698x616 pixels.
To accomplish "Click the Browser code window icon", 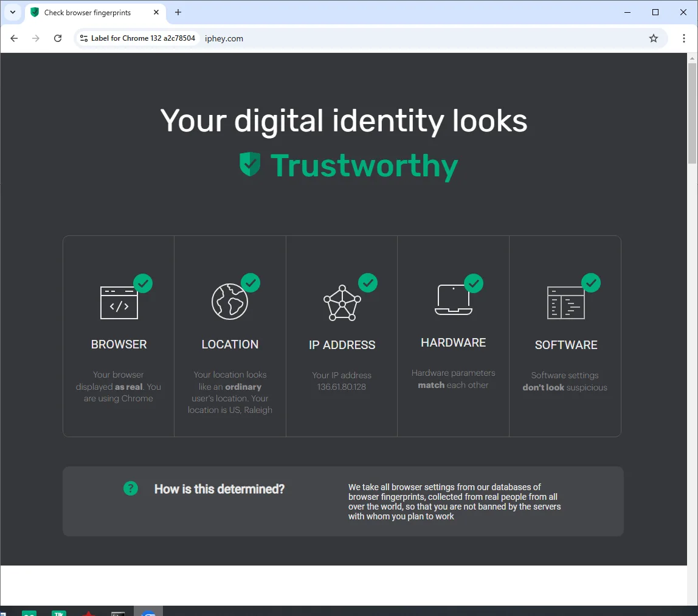I will [119, 303].
